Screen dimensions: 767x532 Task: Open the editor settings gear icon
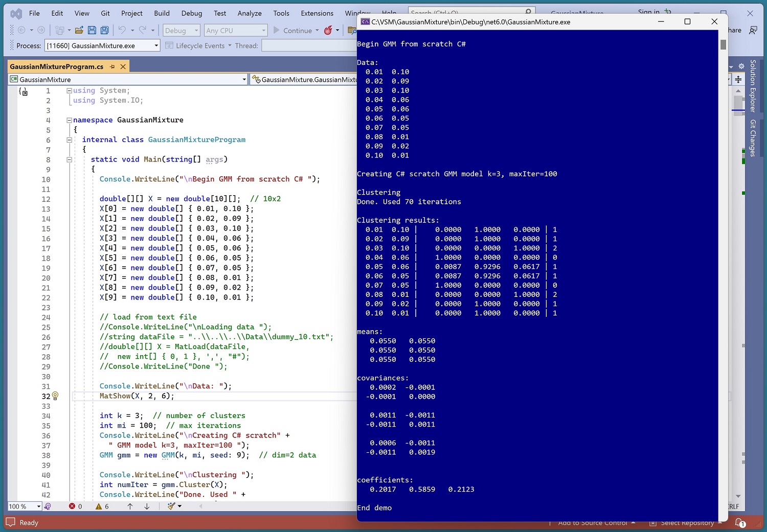[741, 66]
